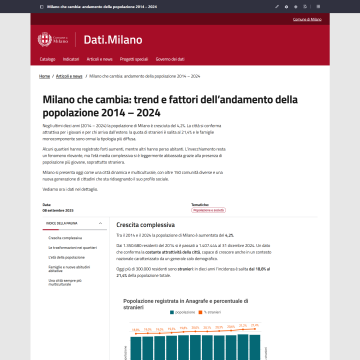The image size is (360, 360).
Task: Jump to L'età della popolazione section
Action: 66,257
